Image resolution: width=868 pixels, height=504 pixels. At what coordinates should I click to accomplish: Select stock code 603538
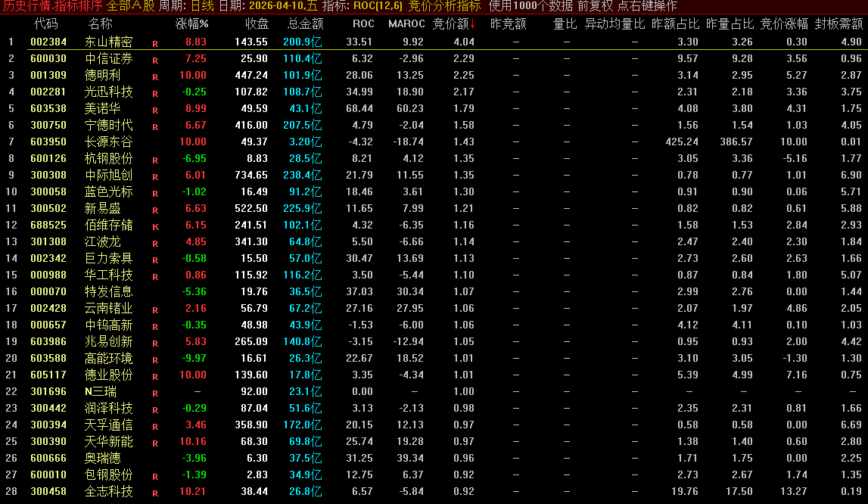[48, 108]
